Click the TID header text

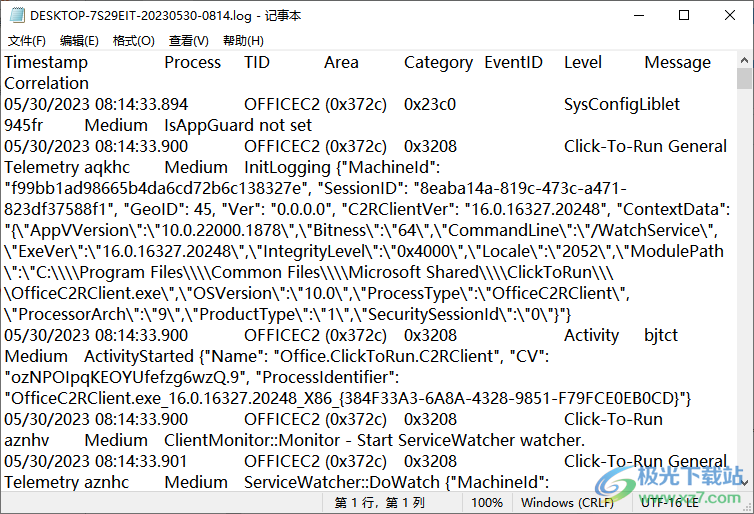(257, 63)
